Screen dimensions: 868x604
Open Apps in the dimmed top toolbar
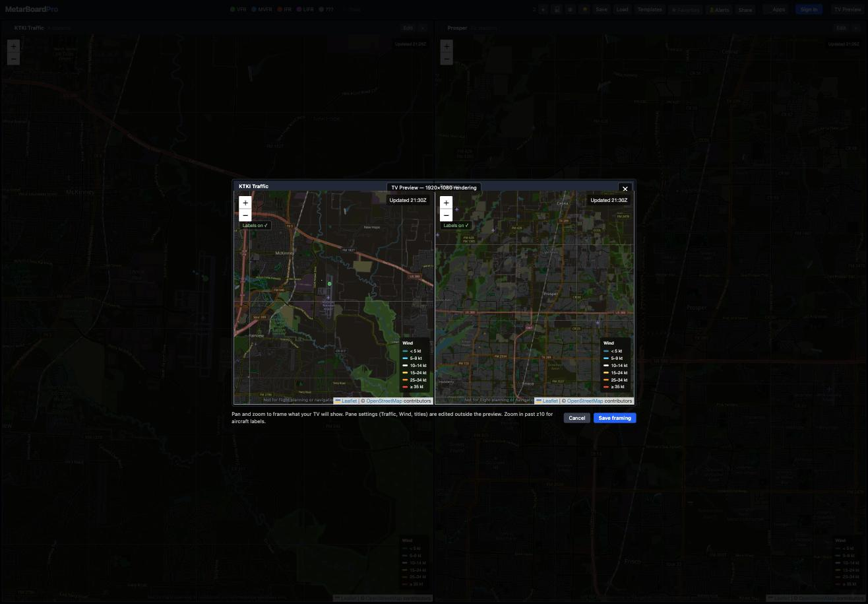[776, 10]
